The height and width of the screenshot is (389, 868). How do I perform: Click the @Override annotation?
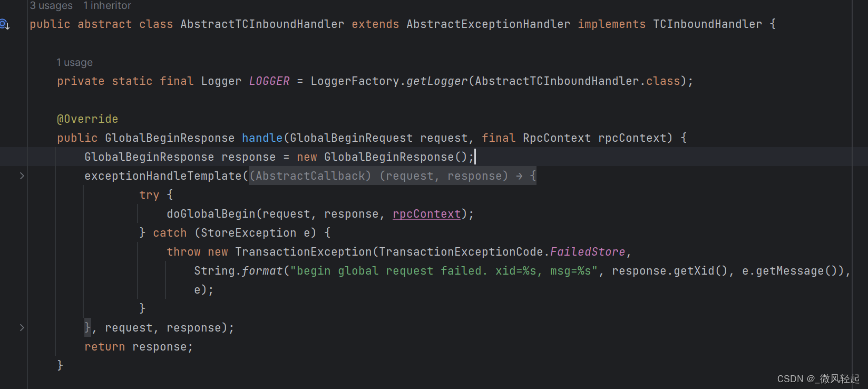[x=87, y=119]
